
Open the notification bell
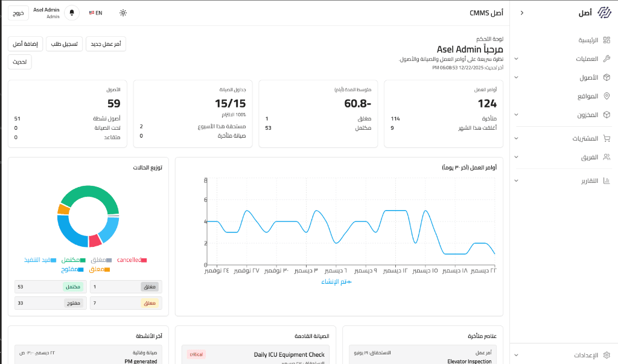[x=72, y=12]
